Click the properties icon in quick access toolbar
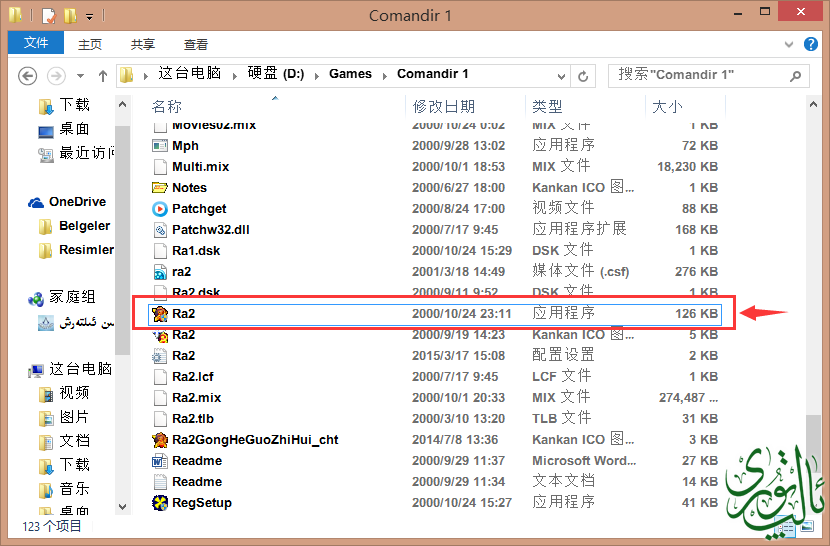The width and height of the screenshot is (830, 546). coord(49,16)
